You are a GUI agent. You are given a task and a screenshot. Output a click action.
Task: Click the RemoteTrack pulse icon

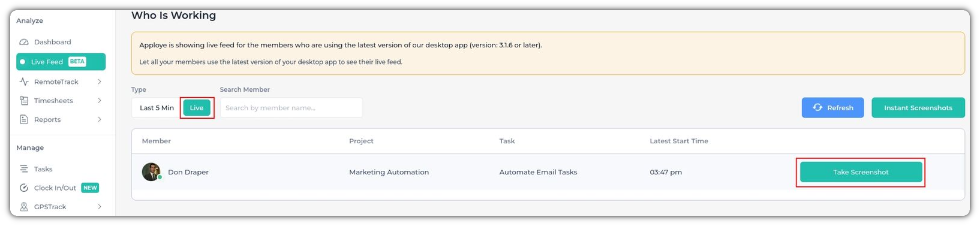pyautogui.click(x=24, y=82)
